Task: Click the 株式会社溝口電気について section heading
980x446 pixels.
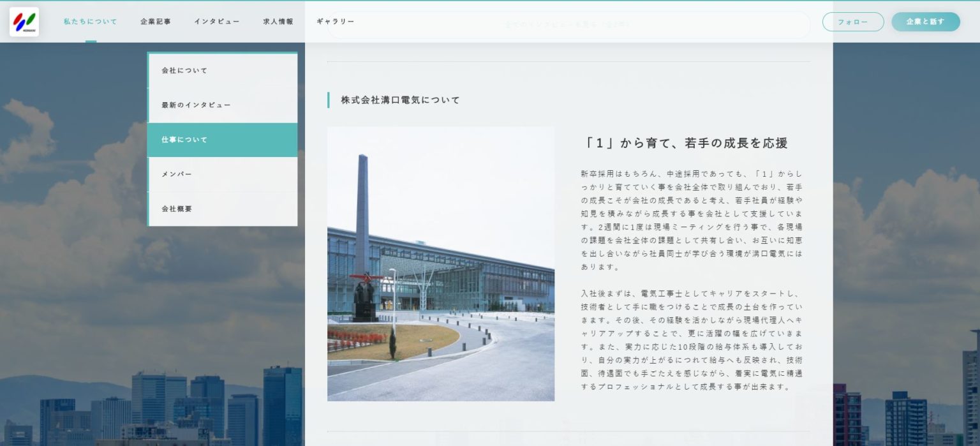Action: pos(400,100)
